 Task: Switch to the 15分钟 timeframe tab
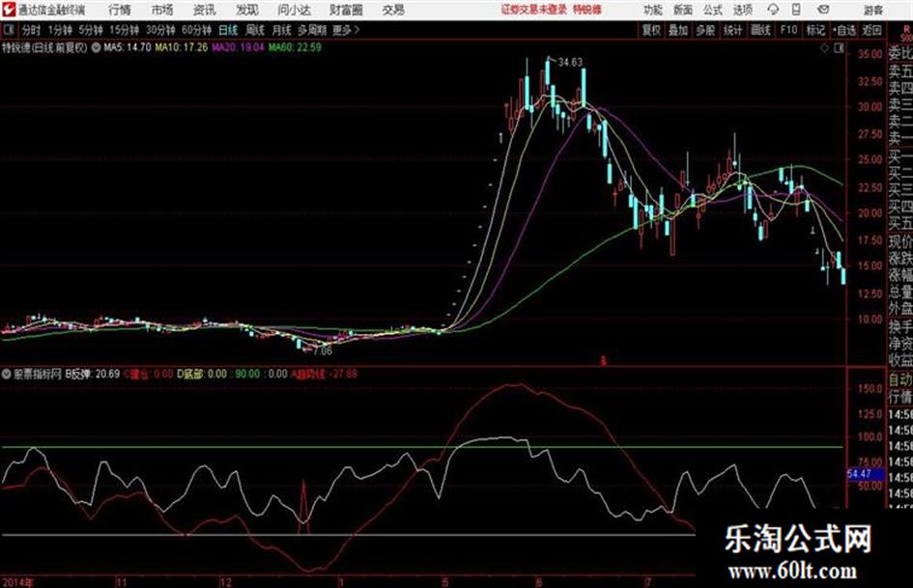coord(125,30)
